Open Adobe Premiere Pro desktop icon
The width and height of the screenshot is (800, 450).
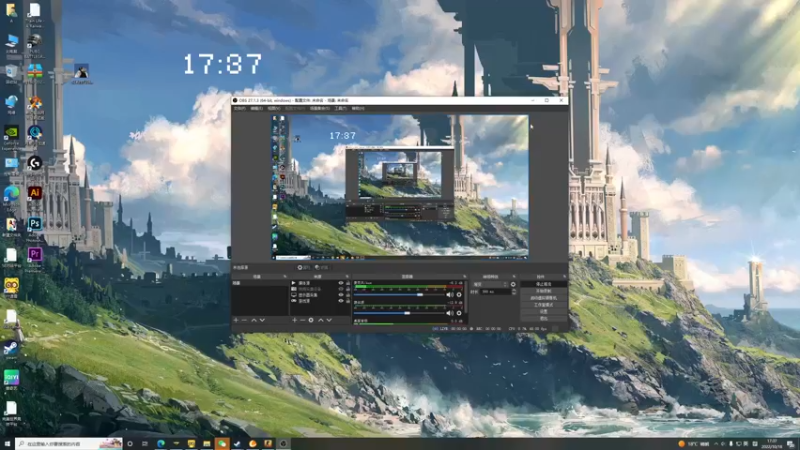click(35, 254)
